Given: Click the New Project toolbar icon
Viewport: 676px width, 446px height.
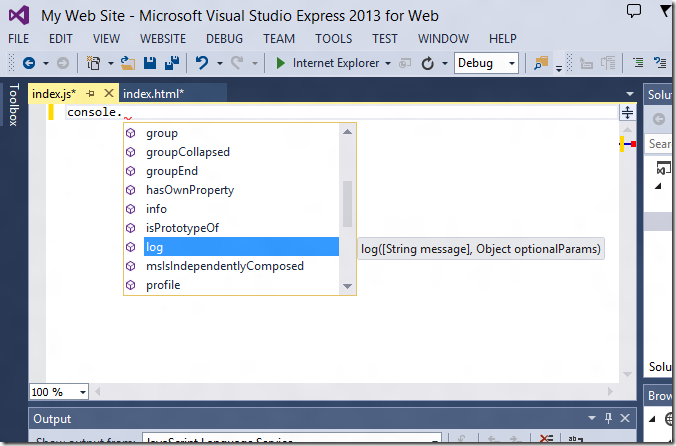Looking at the screenshot, I should pyautogui.click(x=94, y=63).
